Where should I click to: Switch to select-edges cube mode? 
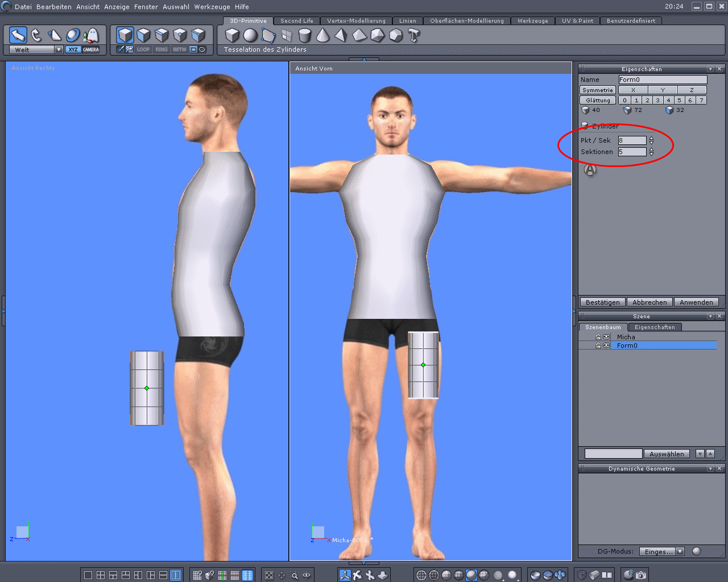click(162, 35)
